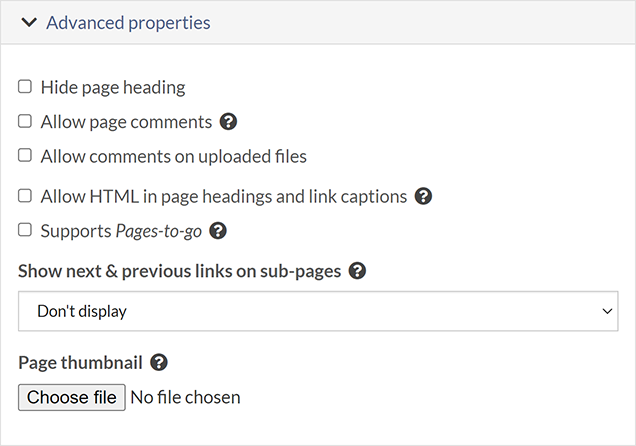The height and width of the screenshot is (446, 636).
Task: Click the "Allow HTML in page headings" label
Action: (224, 196)
